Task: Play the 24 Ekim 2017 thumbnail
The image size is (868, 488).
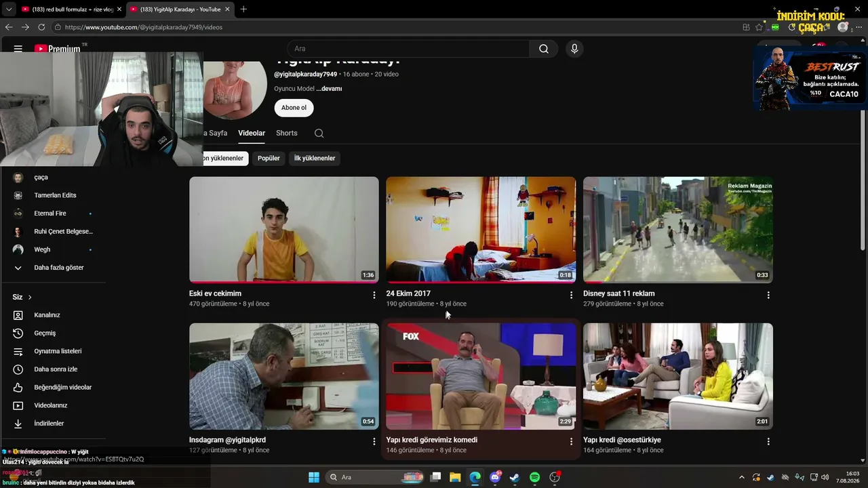Action: tap(481, 230)
